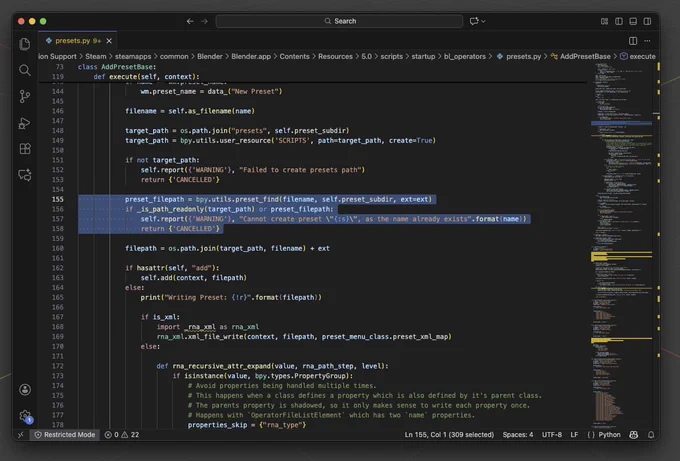Change the LF end of line sequence
The height and width of the screenshot is (461, 680).
(x=574, y=435)
